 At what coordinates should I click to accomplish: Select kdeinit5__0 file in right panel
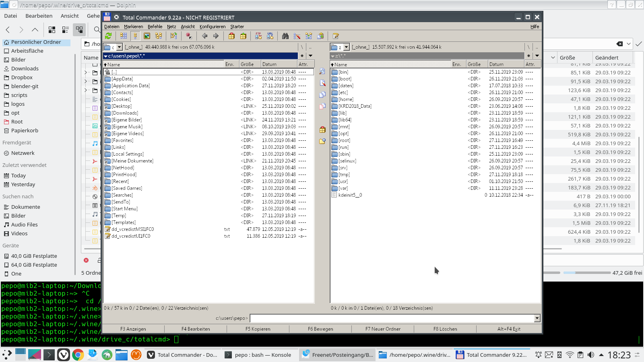tap(350, 195)
